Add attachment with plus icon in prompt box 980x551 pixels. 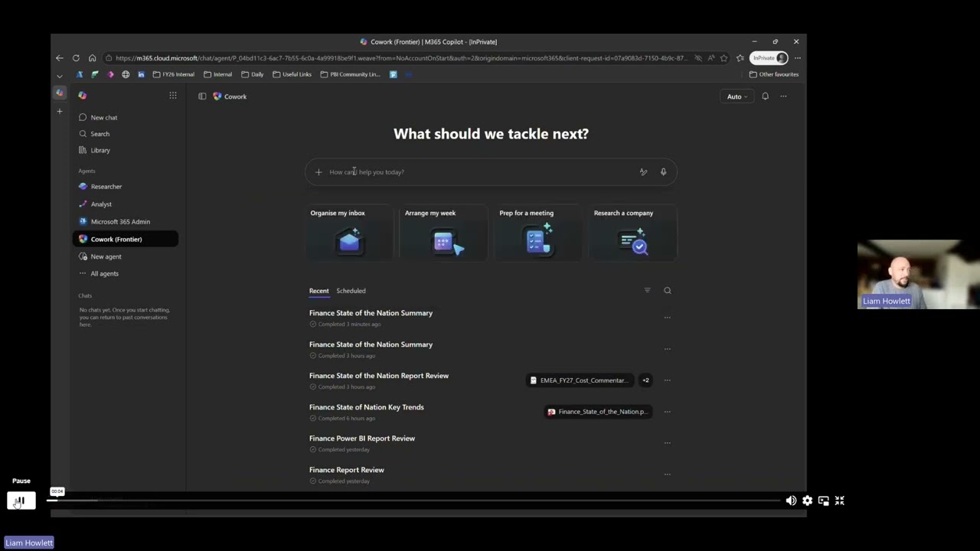pyautogui.click(x=318, y=172)
